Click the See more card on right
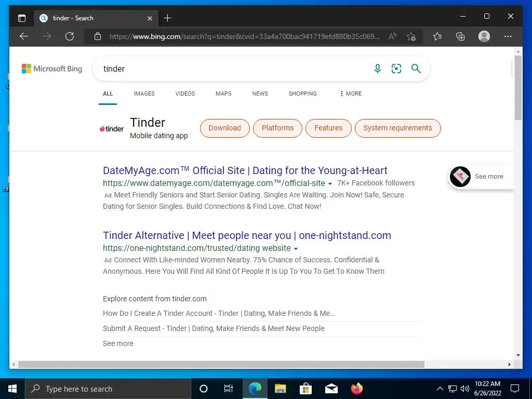The image size is (532, 399). [x=481, y=177]
